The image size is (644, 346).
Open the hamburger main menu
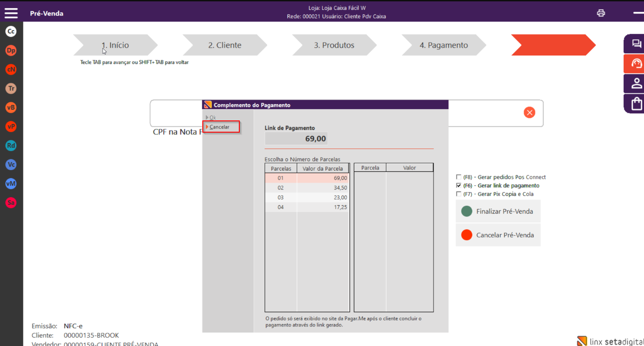(x=11, y=13)
